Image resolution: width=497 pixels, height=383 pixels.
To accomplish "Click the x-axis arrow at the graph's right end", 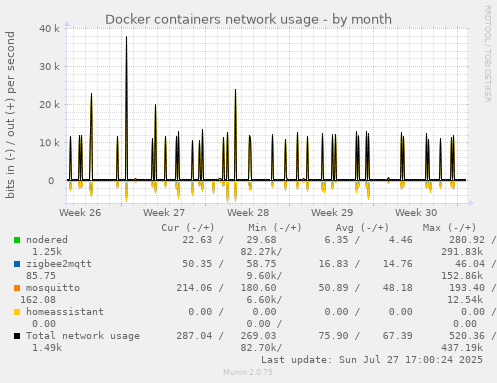I will [471, 203].
